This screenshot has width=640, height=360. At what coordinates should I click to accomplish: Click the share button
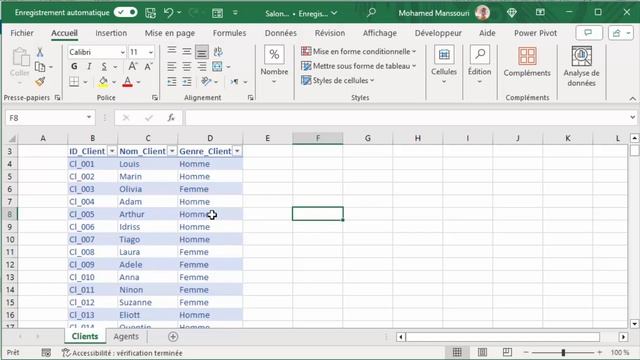[620, 33]
